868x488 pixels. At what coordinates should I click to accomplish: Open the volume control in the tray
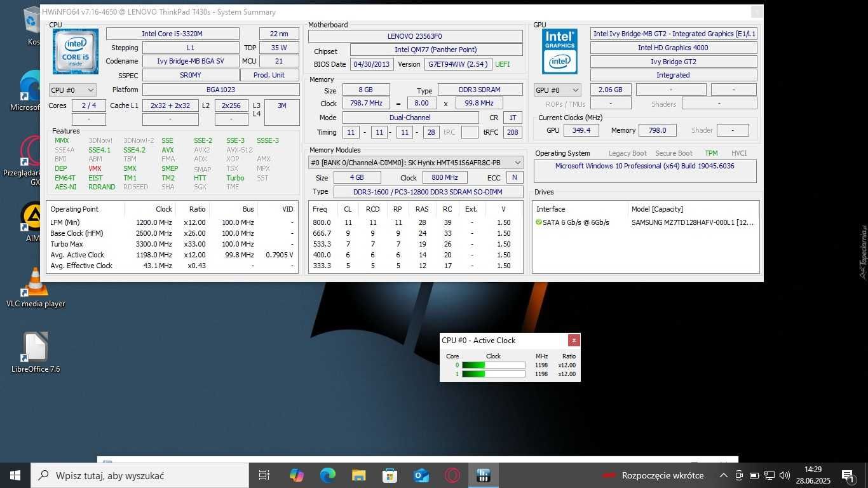coord(785,475)
